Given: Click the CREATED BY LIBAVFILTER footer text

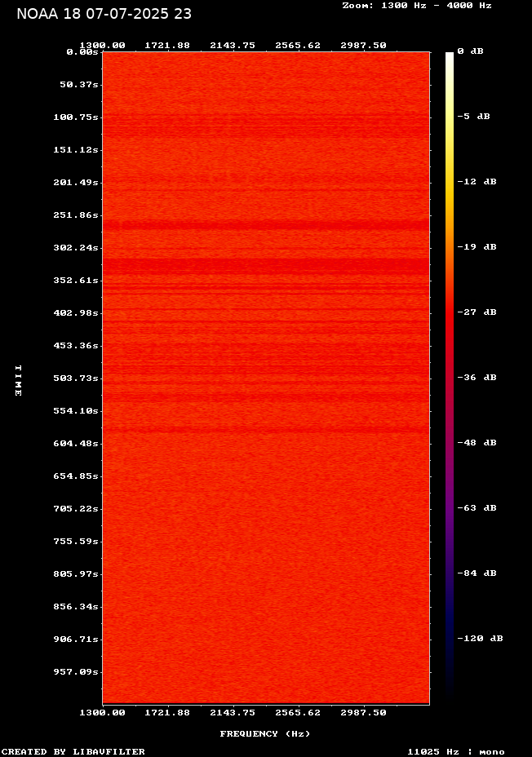Looking at the screenshot, I should [x=73, y=751].
